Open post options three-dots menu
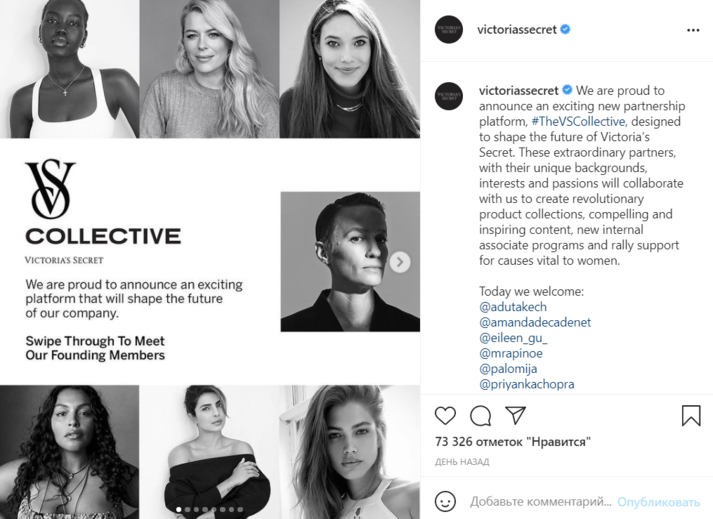This screenshot has width=713, height=519. (x=693, y=30)
